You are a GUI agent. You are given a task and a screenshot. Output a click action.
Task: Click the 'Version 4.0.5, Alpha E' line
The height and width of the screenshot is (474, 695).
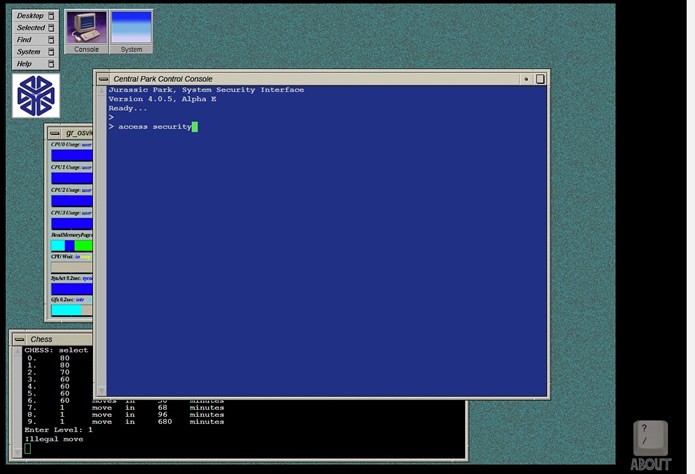[x=162, y=99]
